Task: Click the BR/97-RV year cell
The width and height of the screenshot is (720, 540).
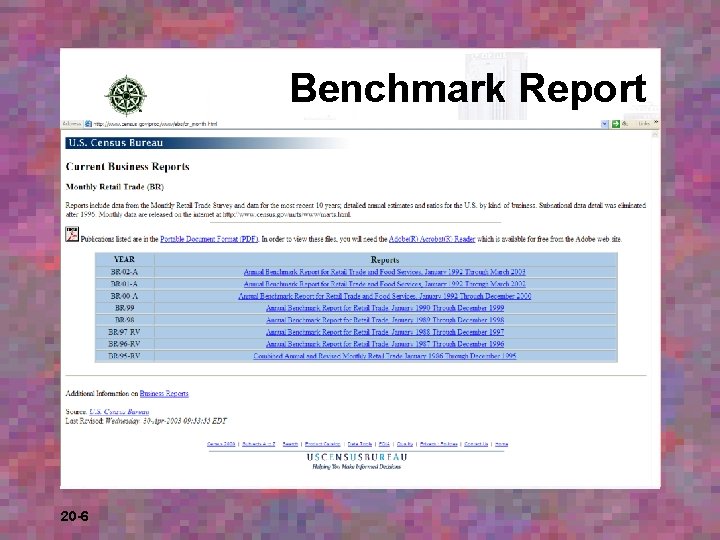Action: [124, 332]
